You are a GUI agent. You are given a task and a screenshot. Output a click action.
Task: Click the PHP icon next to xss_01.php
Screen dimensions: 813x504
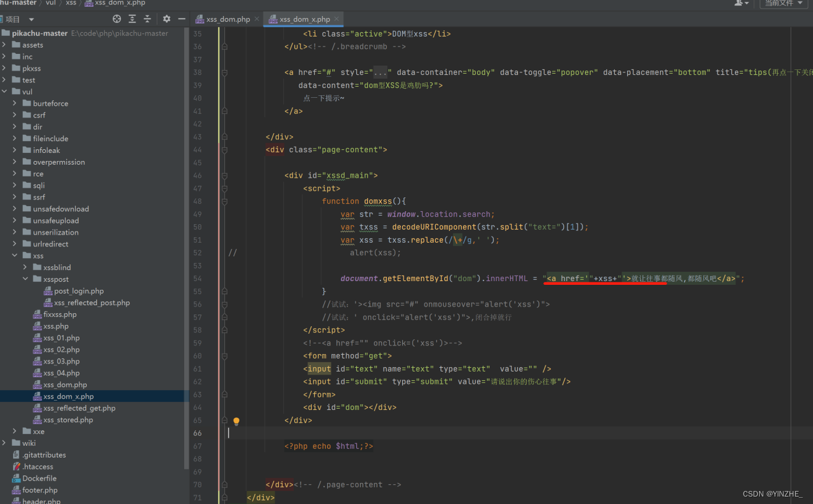[37, 338]
